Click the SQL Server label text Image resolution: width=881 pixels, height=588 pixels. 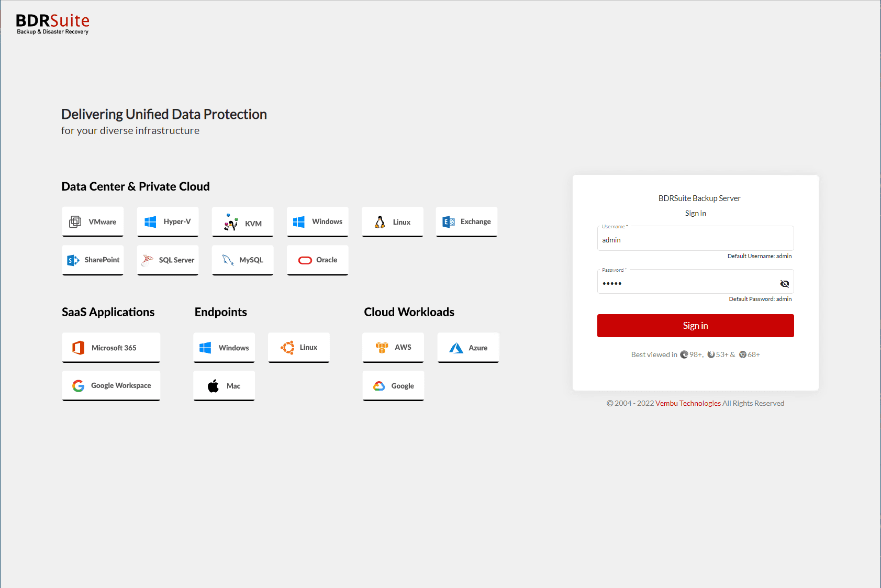(176, 260)
